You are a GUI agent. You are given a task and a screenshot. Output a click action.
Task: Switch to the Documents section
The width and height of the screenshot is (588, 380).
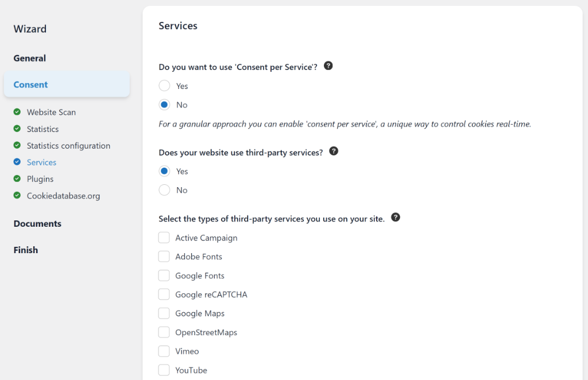coord(37,223)
